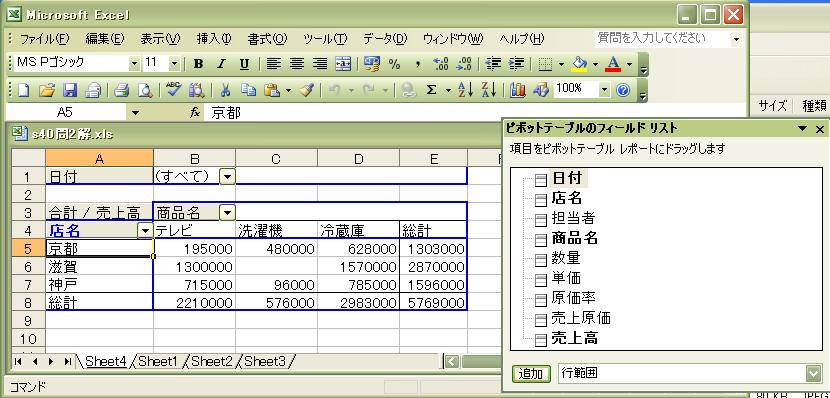
Task: Open the Fill Color yellow bucket
Action: click(x=580, y=65)
